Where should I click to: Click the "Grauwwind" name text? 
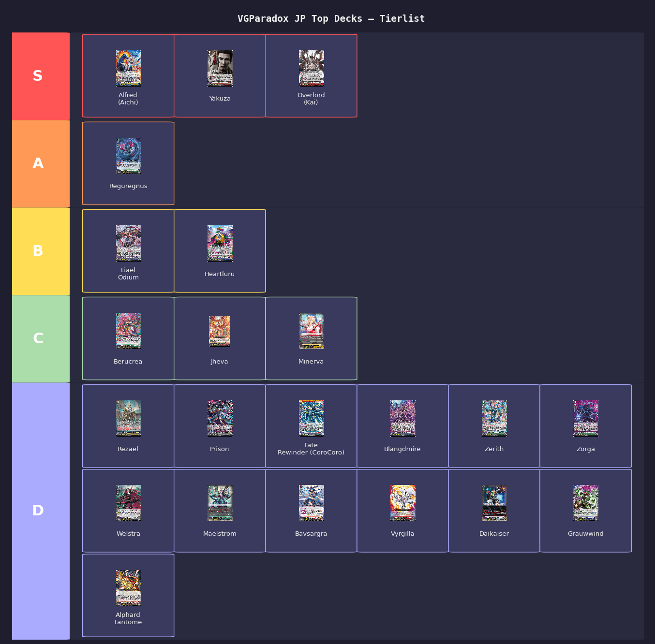pos(586,534)
